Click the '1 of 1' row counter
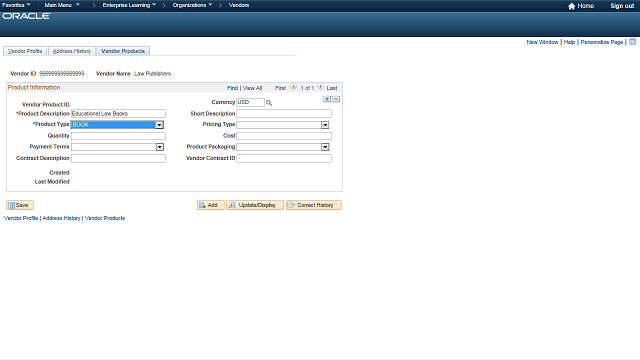 (307, 88)
